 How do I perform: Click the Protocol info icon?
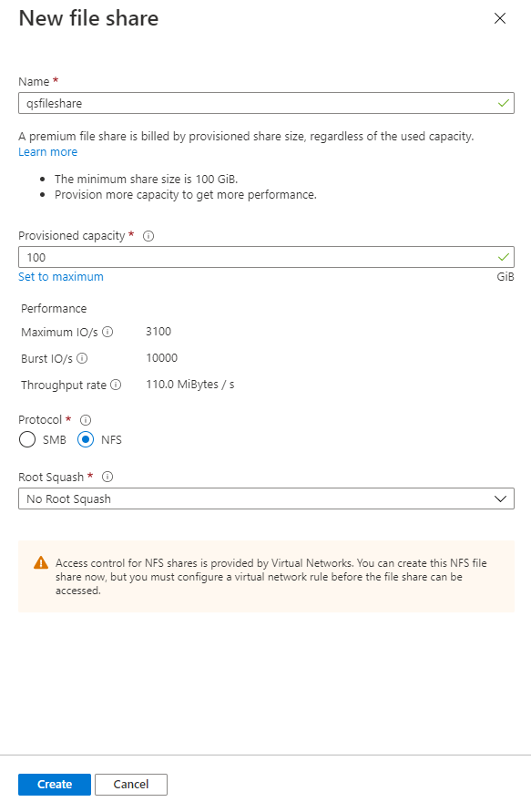pyautogui.click(x=86, y=420)
